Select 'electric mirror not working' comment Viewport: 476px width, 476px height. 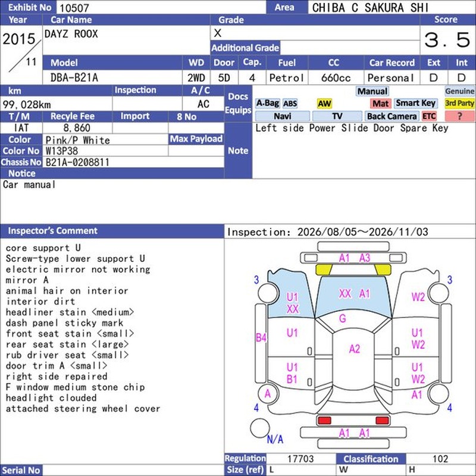(78, 270)
